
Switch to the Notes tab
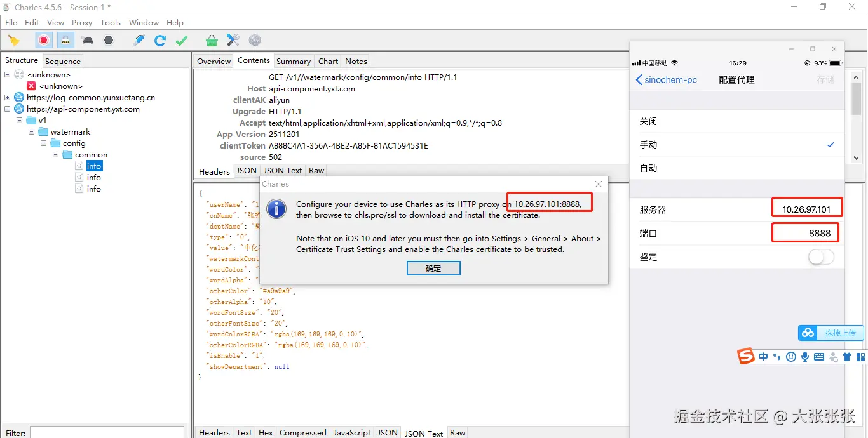pyautogui.click(x=356, y=61)
